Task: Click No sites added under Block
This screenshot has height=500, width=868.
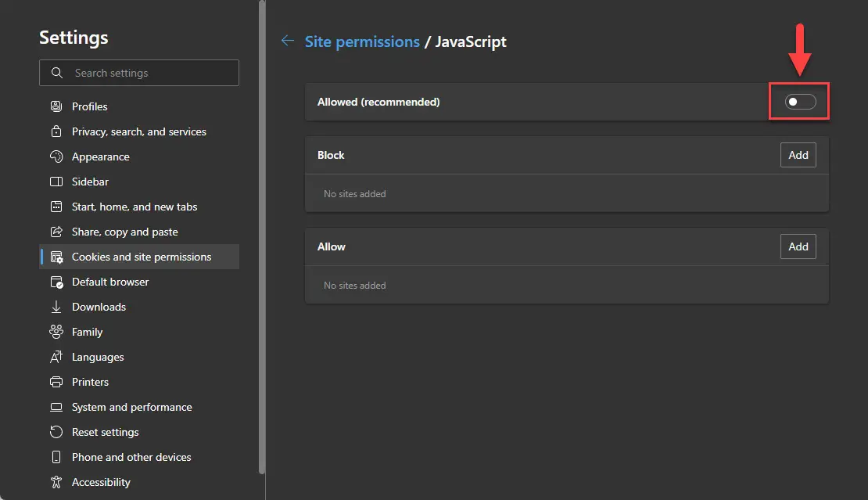Action: (354, 194)
